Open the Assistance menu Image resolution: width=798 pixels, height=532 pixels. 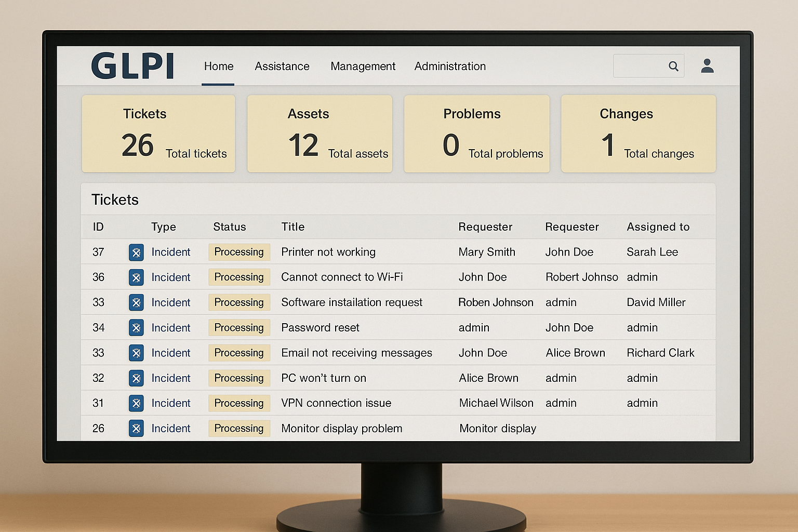pyautogui.click(x=282, y=66)
